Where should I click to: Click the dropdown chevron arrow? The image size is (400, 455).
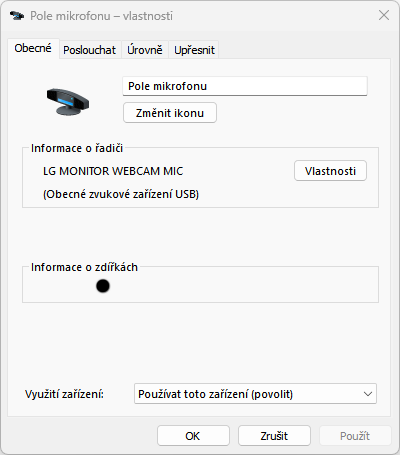tap(368, 394)
